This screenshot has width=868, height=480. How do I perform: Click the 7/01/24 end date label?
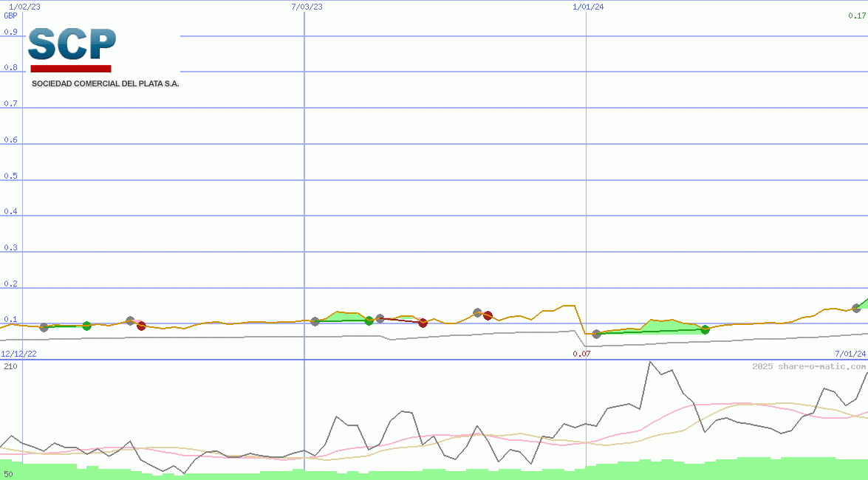(x=850, y=354)
